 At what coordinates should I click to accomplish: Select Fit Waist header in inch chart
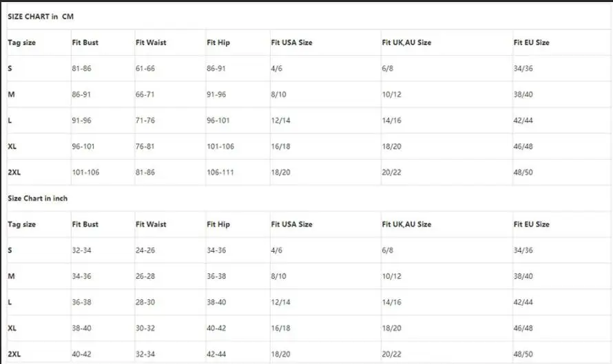[151, 224]
